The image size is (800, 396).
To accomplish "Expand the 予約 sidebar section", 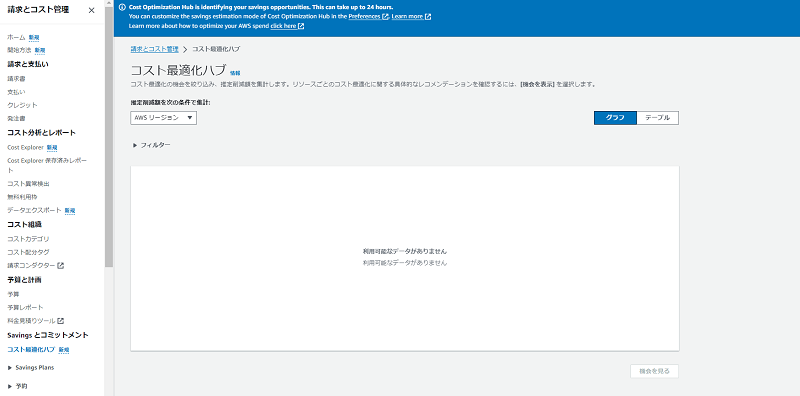I will pyautogui.click(x=18, y=386).
